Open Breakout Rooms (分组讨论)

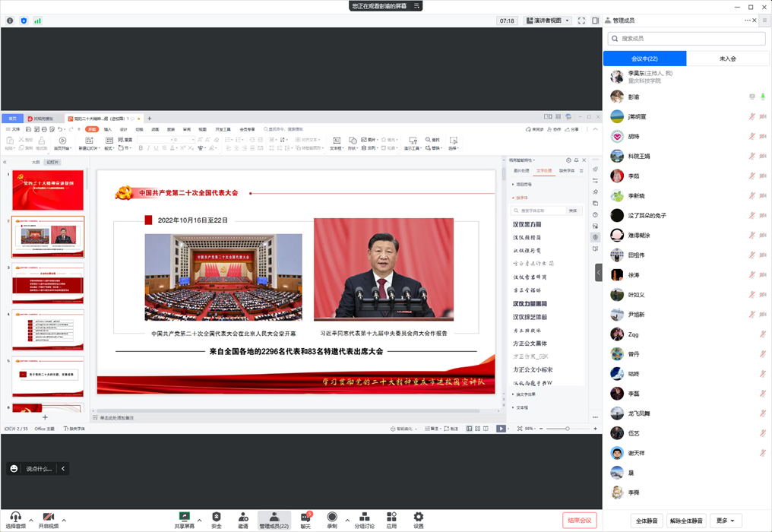[365, 517]
